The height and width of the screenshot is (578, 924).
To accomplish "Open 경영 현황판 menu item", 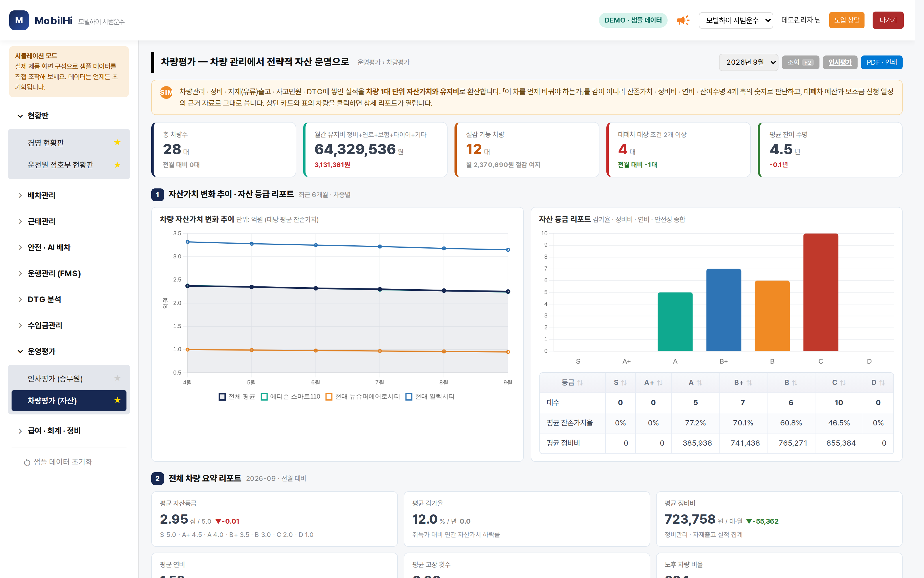I will (x=69, y=142).
